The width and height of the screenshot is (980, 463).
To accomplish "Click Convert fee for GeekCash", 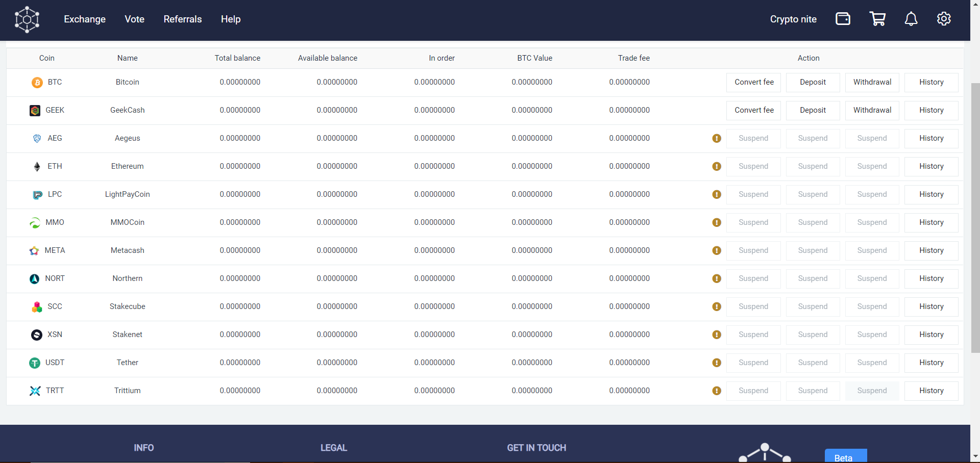I will [x=753, y=111].
